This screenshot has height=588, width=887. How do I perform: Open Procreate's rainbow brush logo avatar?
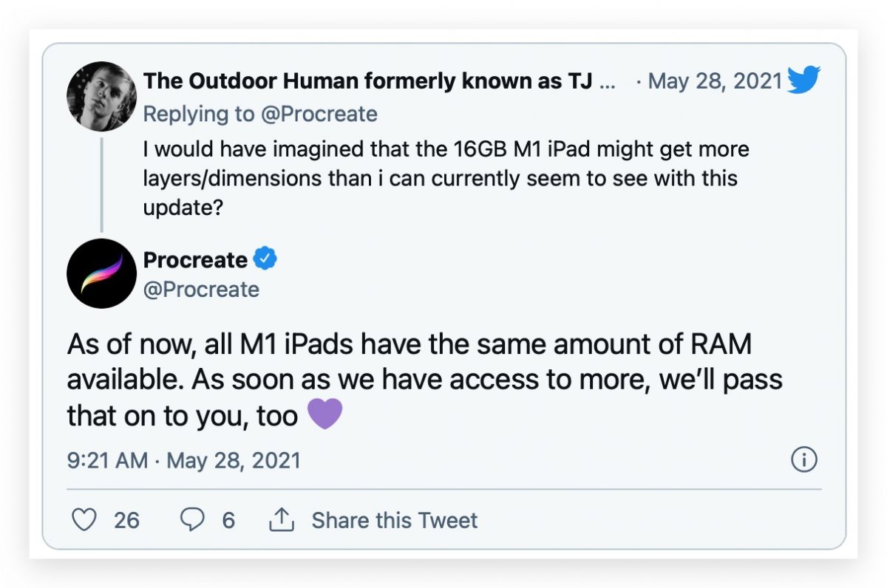[101, 273]
